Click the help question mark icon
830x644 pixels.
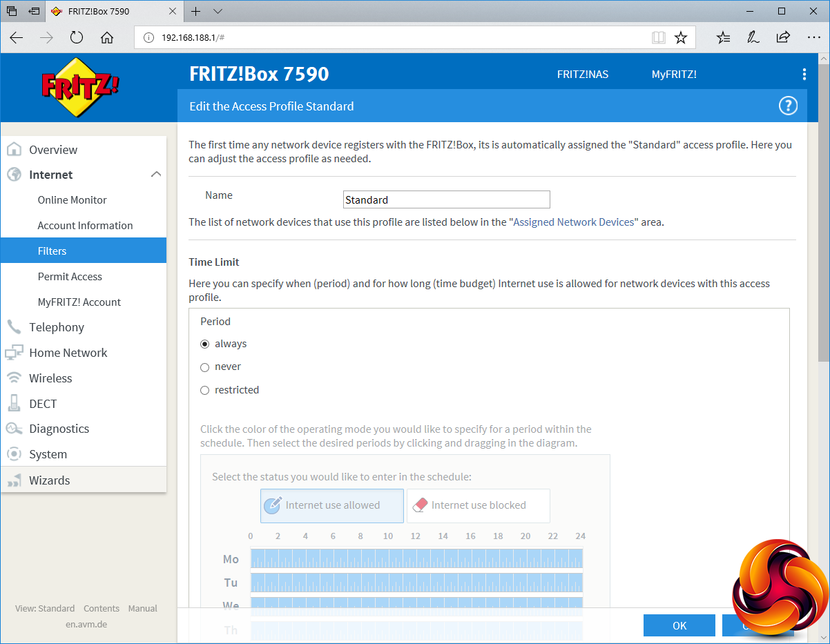(788, 106)
